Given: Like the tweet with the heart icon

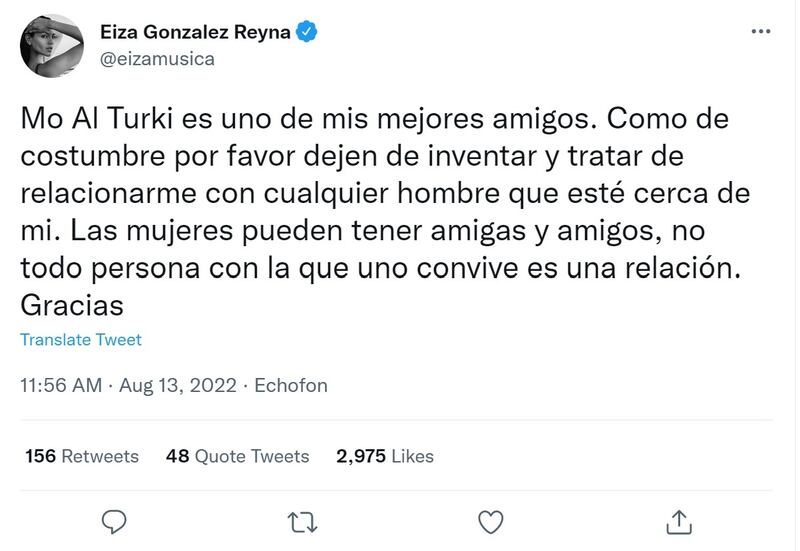Looking at the screenshot, I should [x=490, y=521].
